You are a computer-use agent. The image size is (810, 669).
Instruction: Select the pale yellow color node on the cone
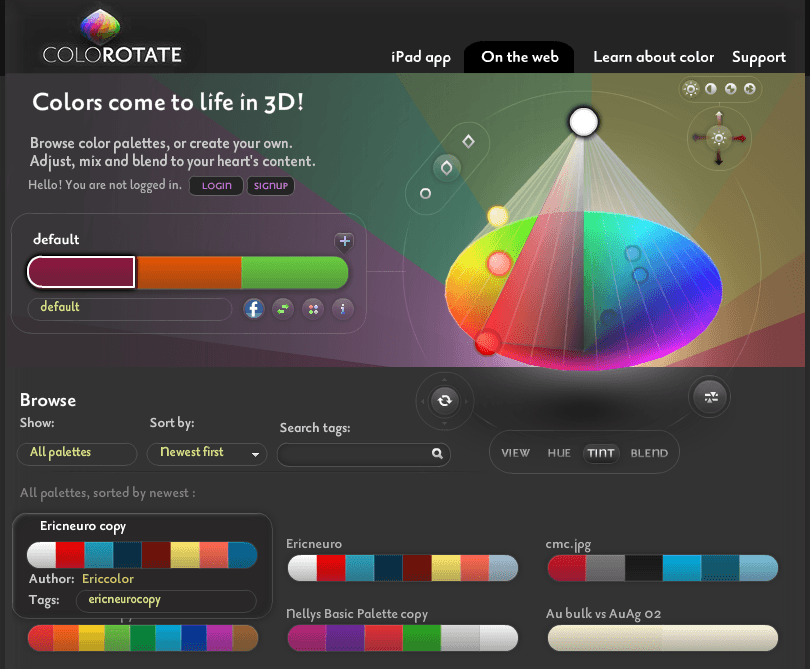point(498,216)
